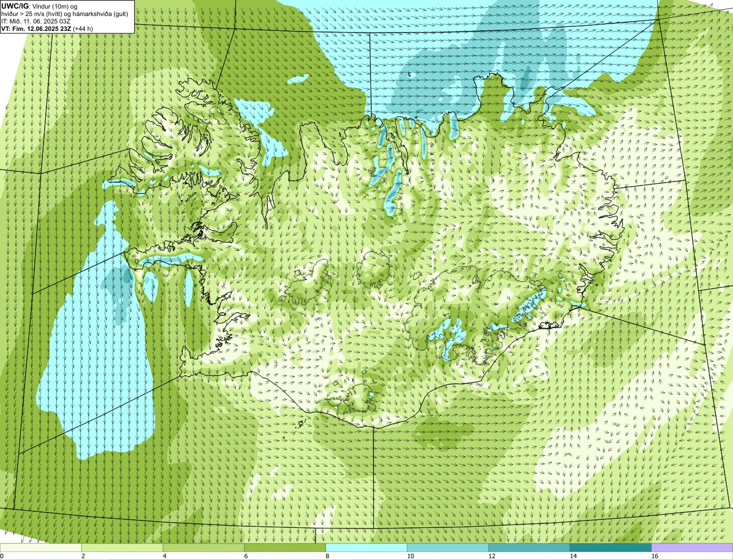
Task: Click the legend tick label '2'
Action: (83, 555)
